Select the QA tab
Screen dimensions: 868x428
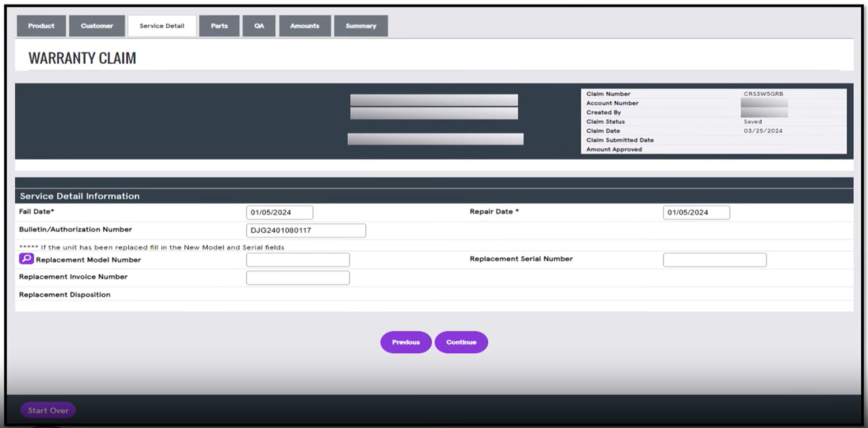(259, 26)
